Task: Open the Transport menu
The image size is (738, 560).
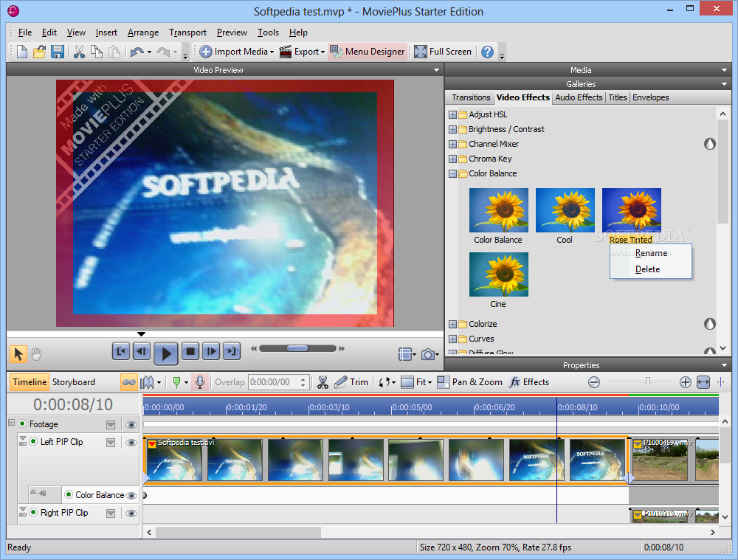Action: [187, 32]
